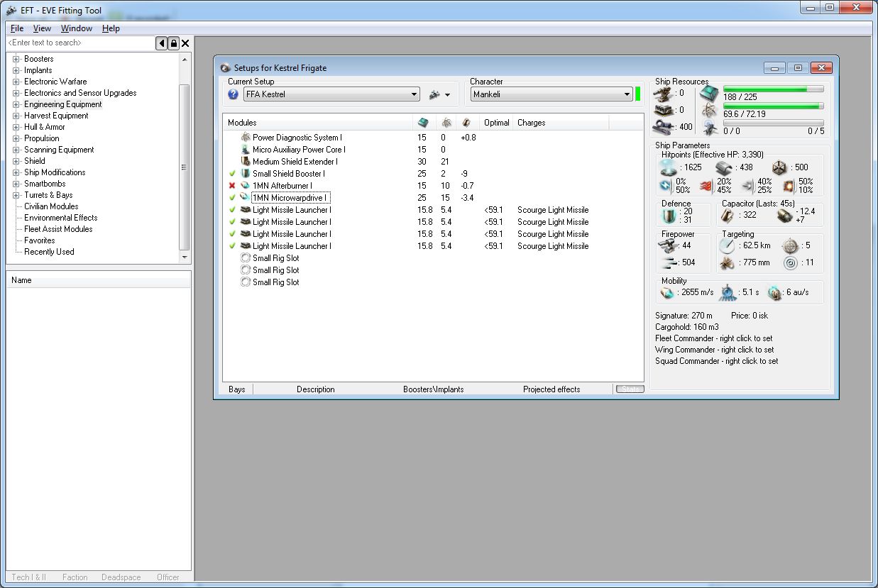Open the View menu

(42, 28)
